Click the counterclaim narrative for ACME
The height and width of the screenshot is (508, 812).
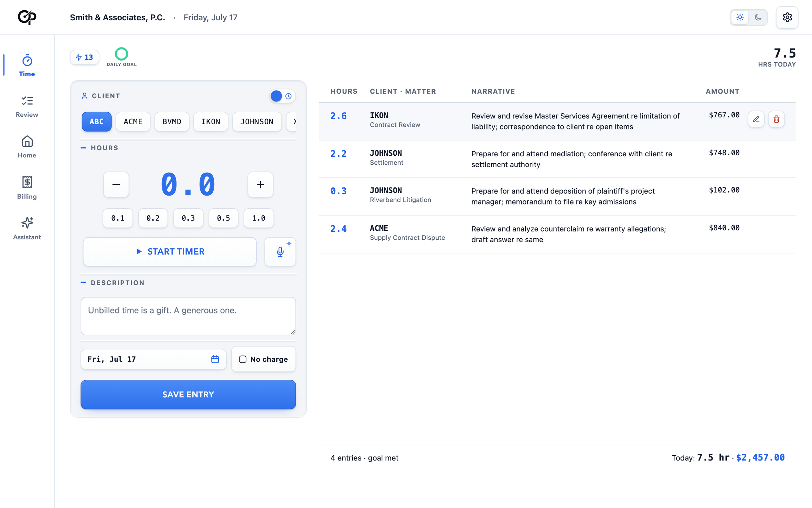pos(569,234)
